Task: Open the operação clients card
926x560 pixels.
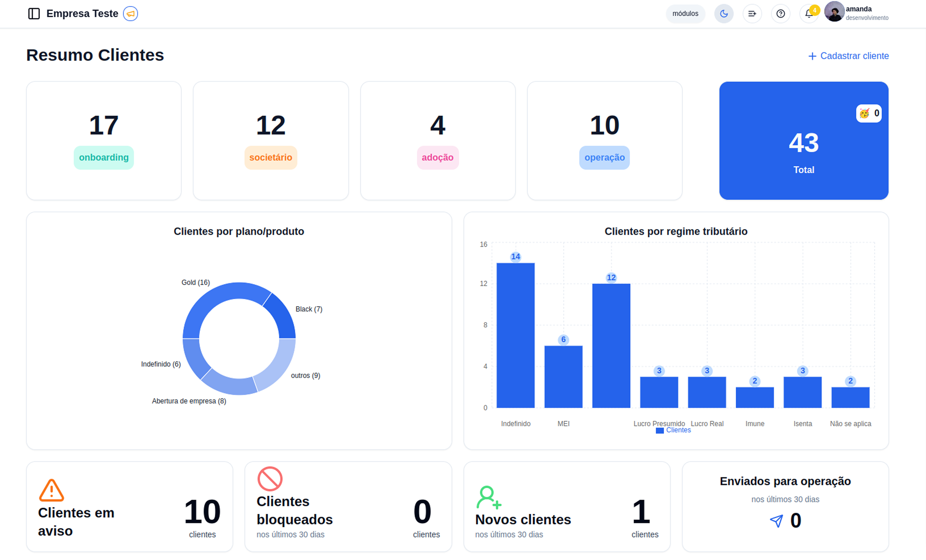Action: (604, 140)
